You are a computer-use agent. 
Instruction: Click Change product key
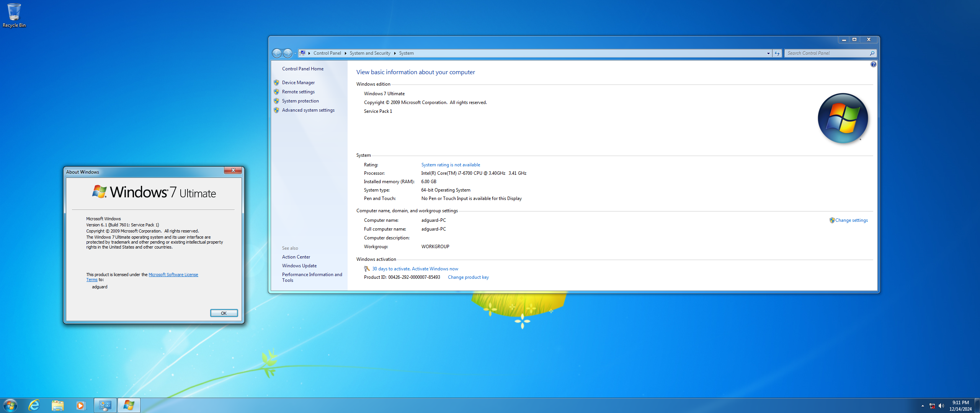tap(468, 277)
